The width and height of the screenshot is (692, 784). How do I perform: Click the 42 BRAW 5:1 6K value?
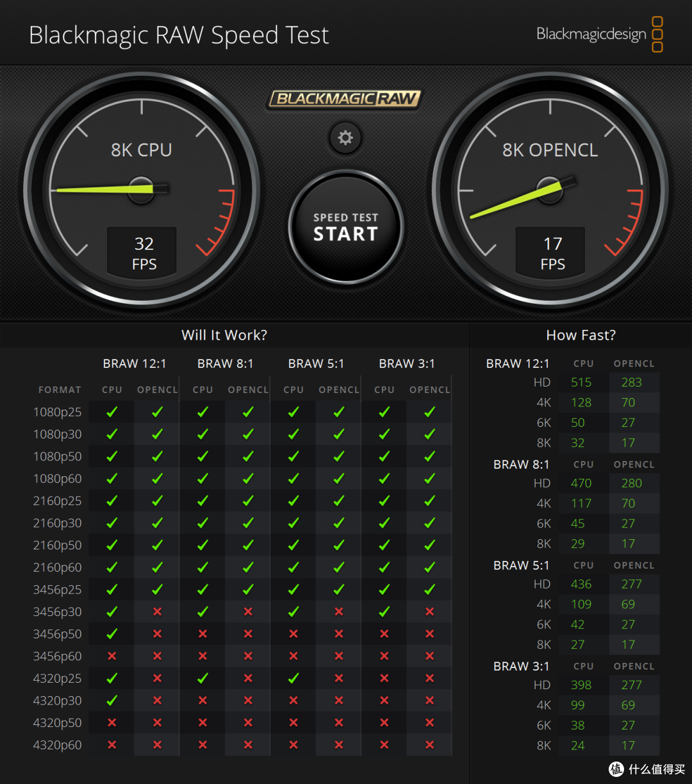click(x=578, y=624)
